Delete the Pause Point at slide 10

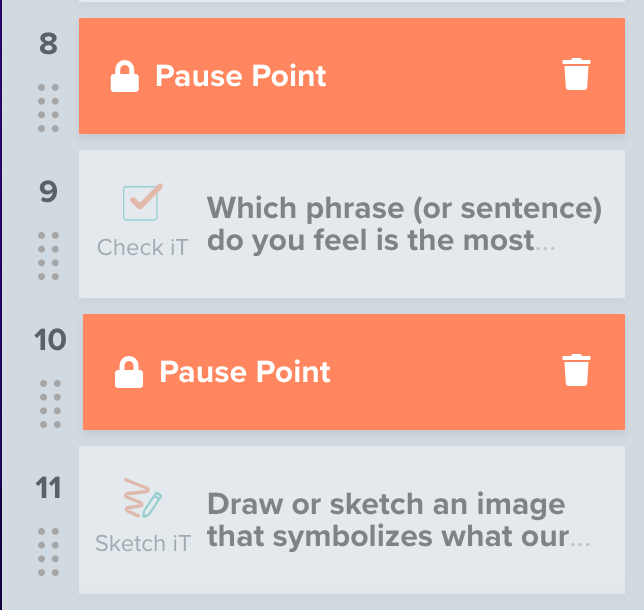(576, 371)
